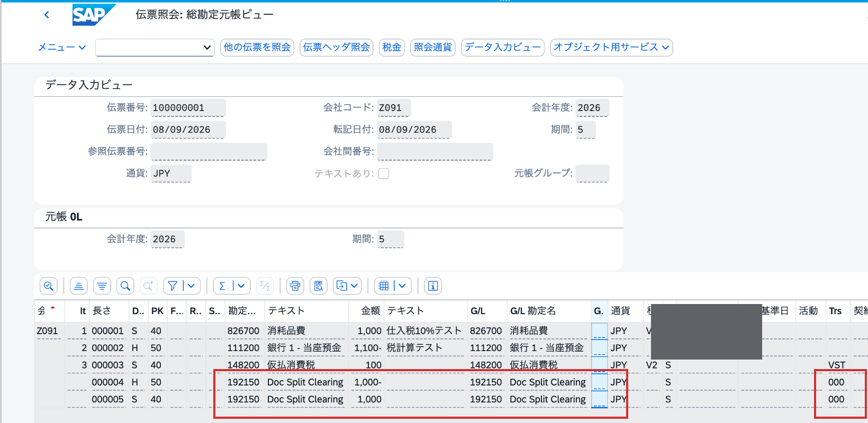Viewport: 868px width, 423px height.
Task: Open layout options dropdown arrow
Action: 402,286
